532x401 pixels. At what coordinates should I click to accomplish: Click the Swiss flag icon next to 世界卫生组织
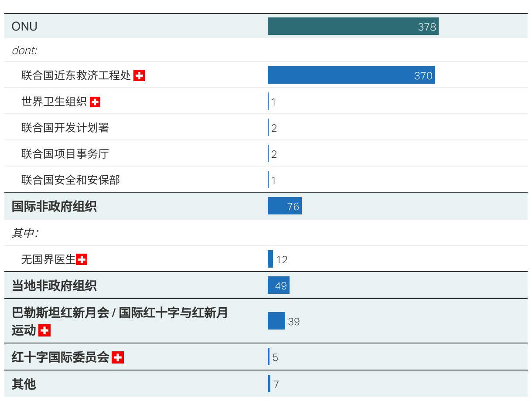[x=95, y=102]
